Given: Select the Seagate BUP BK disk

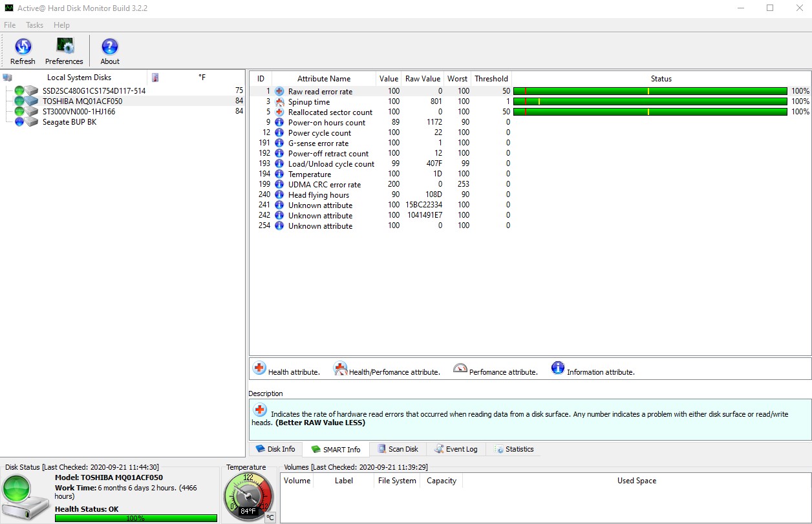Looking at the screenshot, I should [x=69, y=122].
